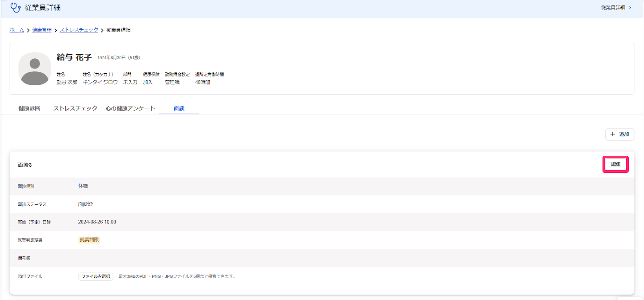
Task: Click the 編集 button for 面談3
Action: 615,164
